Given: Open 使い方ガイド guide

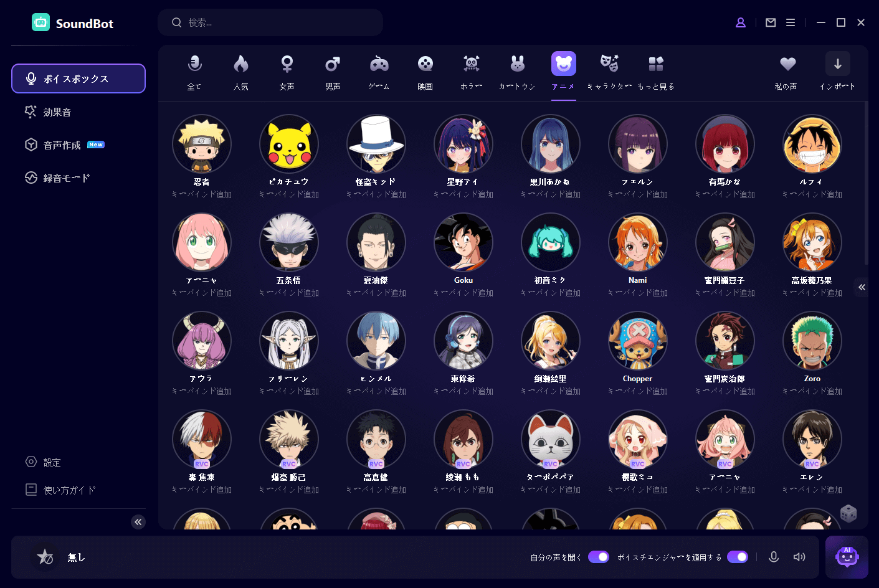Looking at the screenshot, I should click(60, 490).
